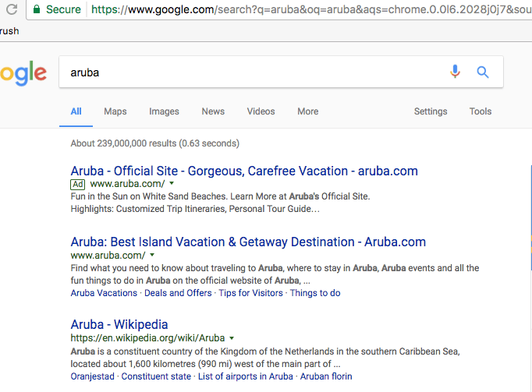The height and width of the screenshot is (392, 532).
Task: Go to the Google logo homepage
Action: coord(23,73)
